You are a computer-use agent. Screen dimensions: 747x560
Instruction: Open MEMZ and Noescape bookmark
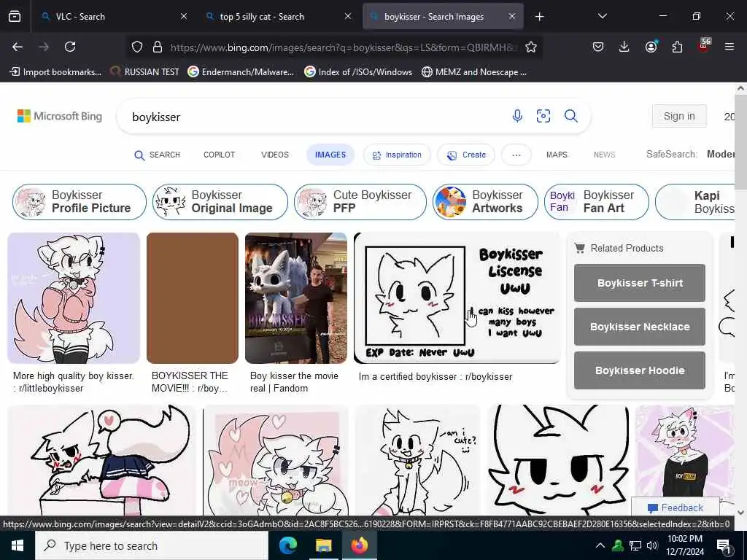[474, 72]
